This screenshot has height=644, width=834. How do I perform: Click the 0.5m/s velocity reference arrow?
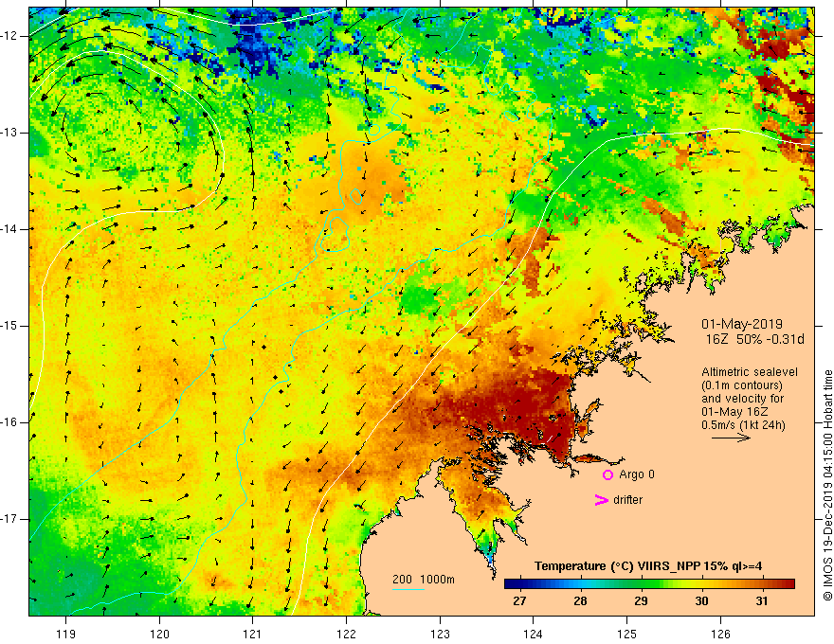pyautogui.click(x=731, y=438)
